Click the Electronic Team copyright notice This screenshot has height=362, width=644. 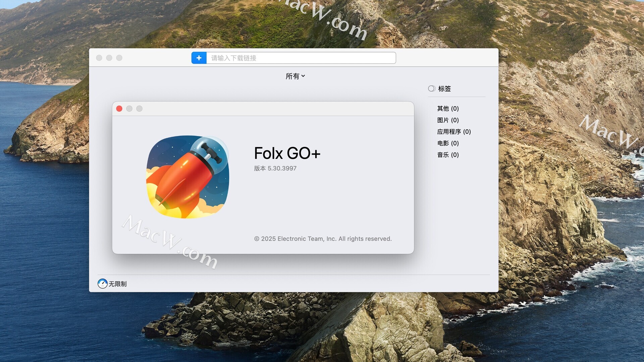[323, 239]
